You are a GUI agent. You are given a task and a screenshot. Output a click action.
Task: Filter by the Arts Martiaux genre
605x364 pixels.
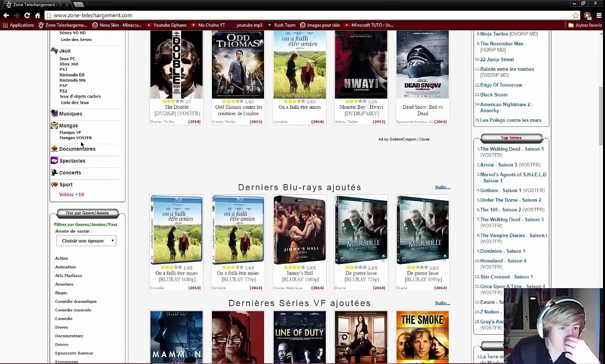coord(69,276)
